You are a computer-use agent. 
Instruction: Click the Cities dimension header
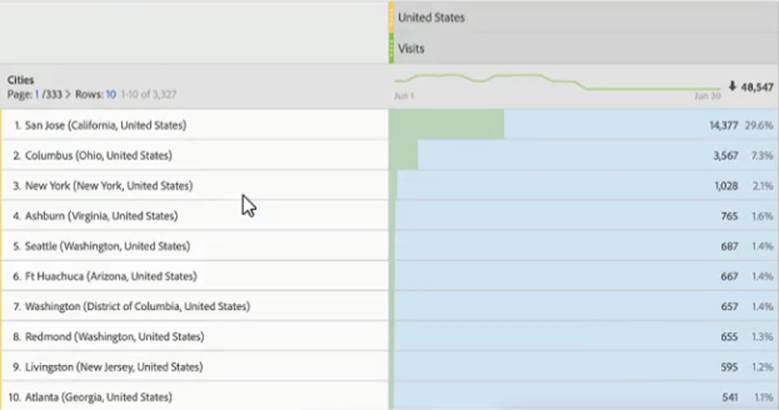coord(23,79)
